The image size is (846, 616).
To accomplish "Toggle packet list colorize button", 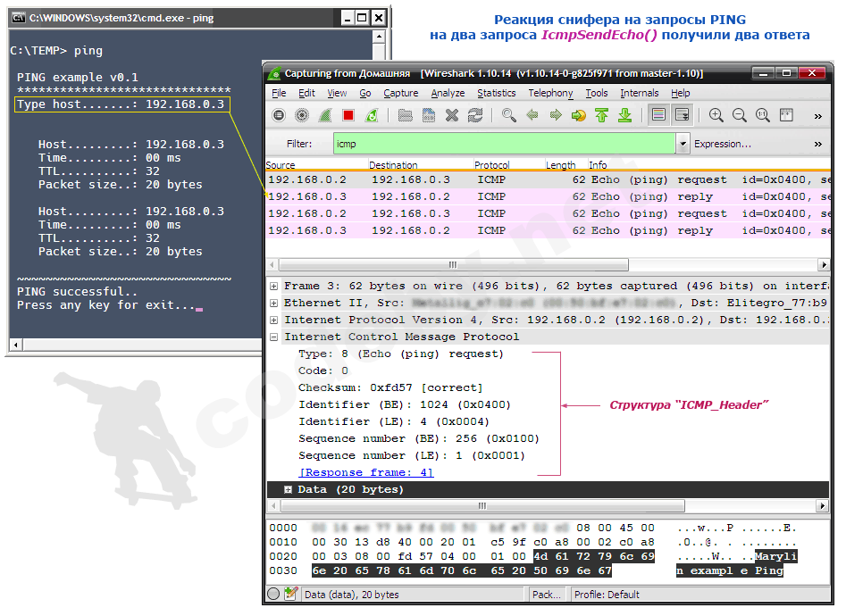I will tap(659, 115).
